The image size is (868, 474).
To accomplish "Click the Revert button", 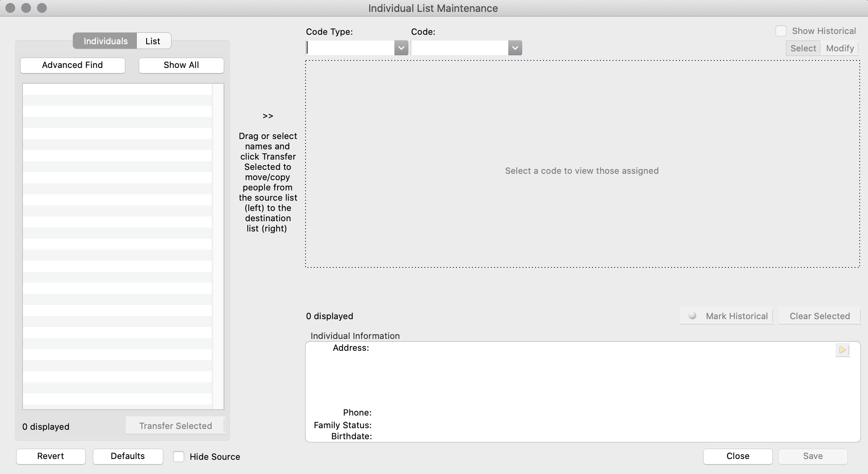I will coord(51,456).
